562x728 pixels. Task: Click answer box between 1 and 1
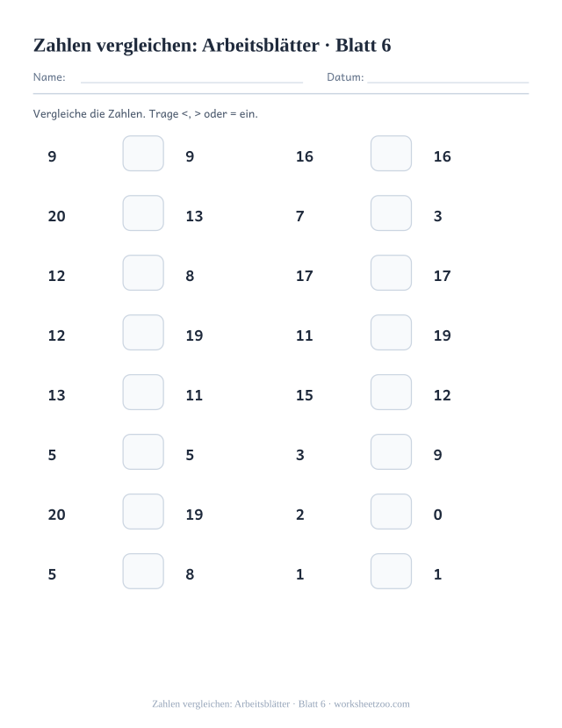click(391, 571)
